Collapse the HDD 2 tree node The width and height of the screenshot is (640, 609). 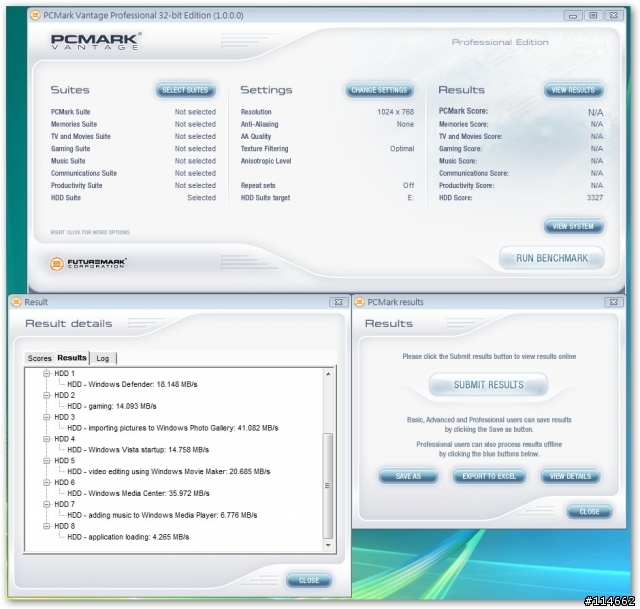(47, 395)
